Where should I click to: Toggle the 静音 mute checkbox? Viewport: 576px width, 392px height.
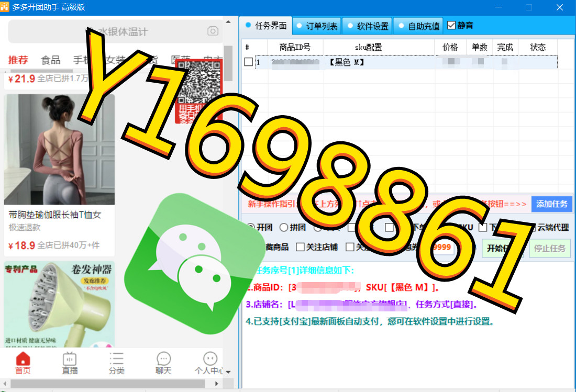click(451, 25)
